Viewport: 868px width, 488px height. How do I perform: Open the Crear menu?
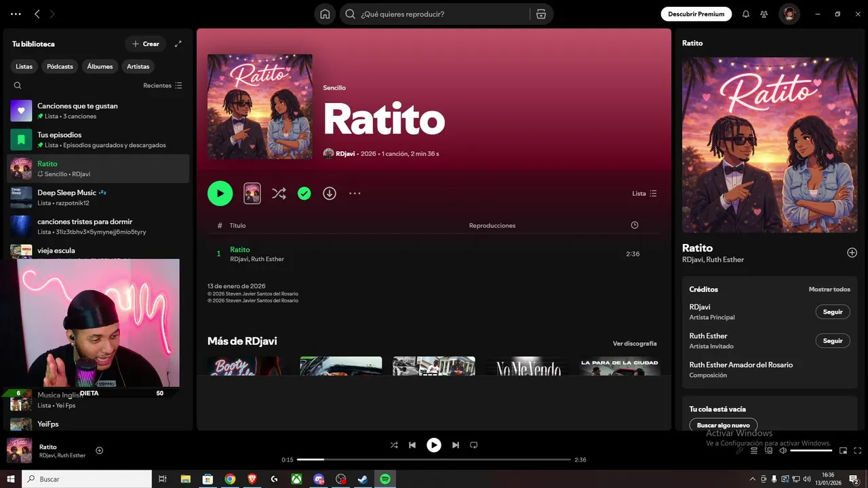tap(146, 43)
